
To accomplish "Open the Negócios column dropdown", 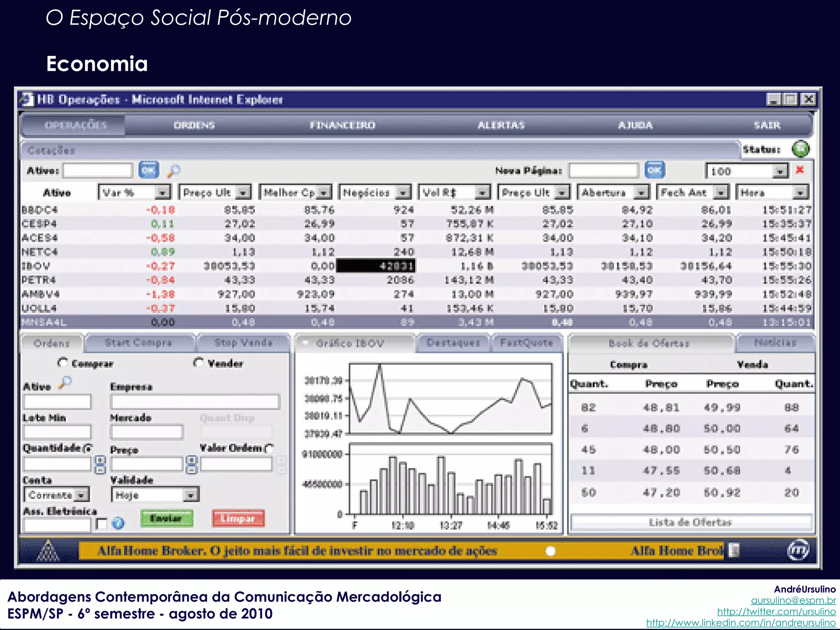I will click(x=403, y=192).
